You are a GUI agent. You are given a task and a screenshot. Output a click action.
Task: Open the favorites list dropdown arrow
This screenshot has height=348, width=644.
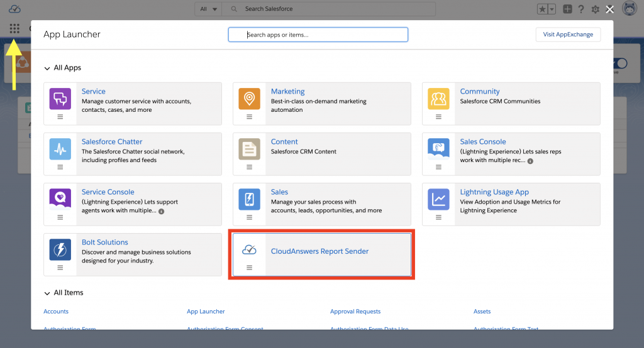[552, 9]
